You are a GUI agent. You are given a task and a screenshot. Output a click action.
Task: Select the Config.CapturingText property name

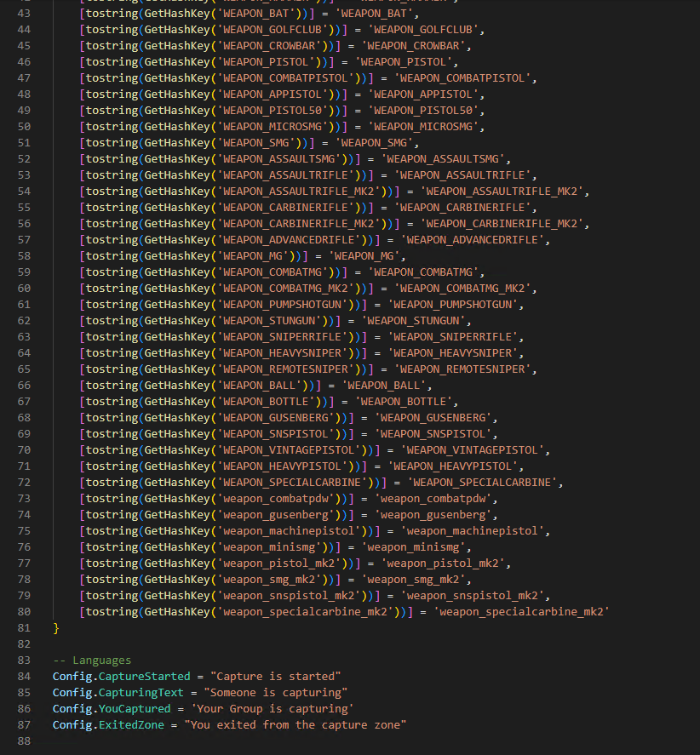tap(141, 692)
